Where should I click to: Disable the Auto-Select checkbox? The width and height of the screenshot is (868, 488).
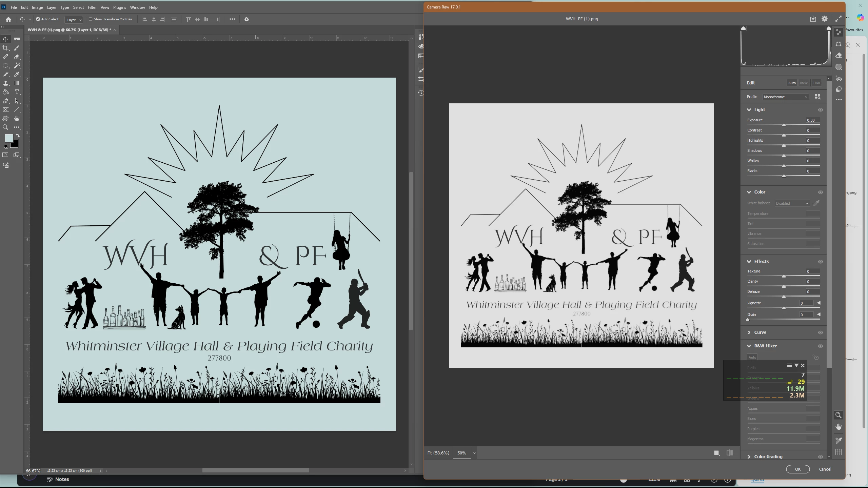[x=38, y=19]
